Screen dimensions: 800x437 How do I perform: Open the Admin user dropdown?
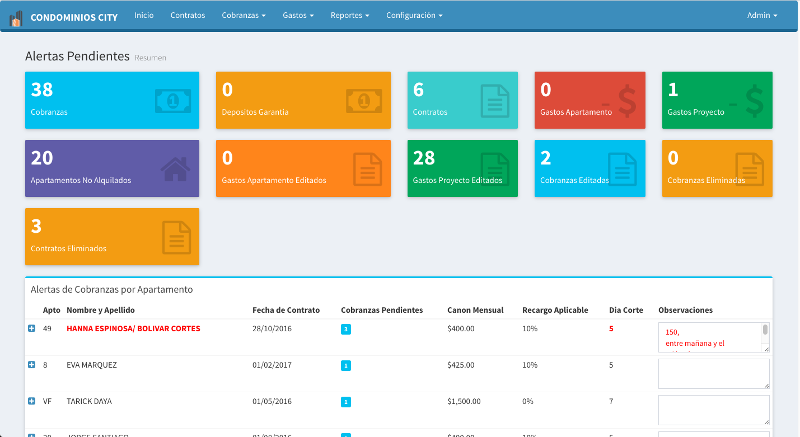pyautogui.click(x=761, y=16)
